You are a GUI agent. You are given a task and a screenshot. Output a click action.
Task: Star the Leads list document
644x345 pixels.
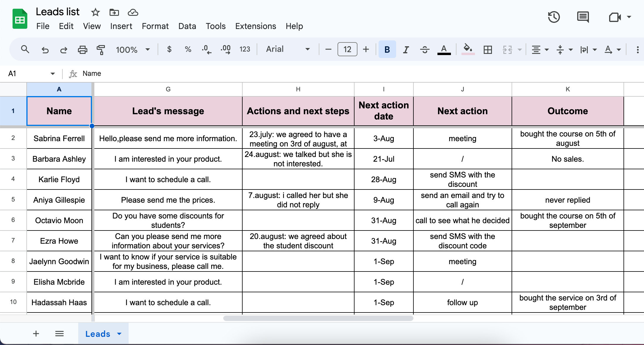tap(95, 12)
